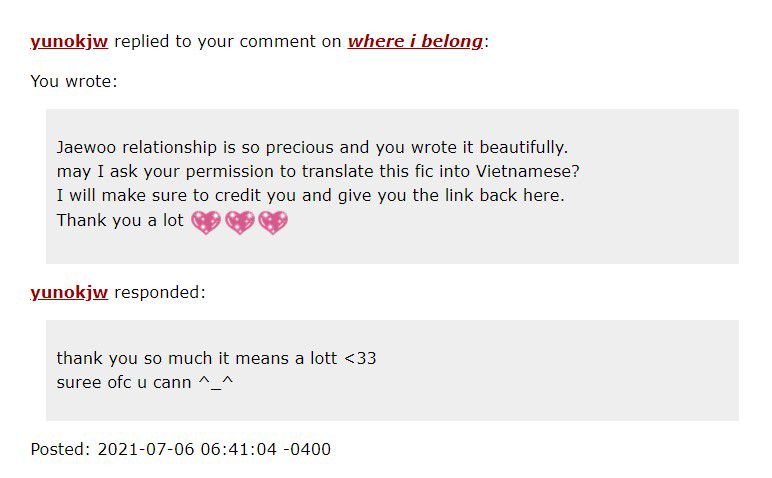Click the "Posted: 2021-07-06" timestamp
772x478 pixels.
[x=181, y=449]
